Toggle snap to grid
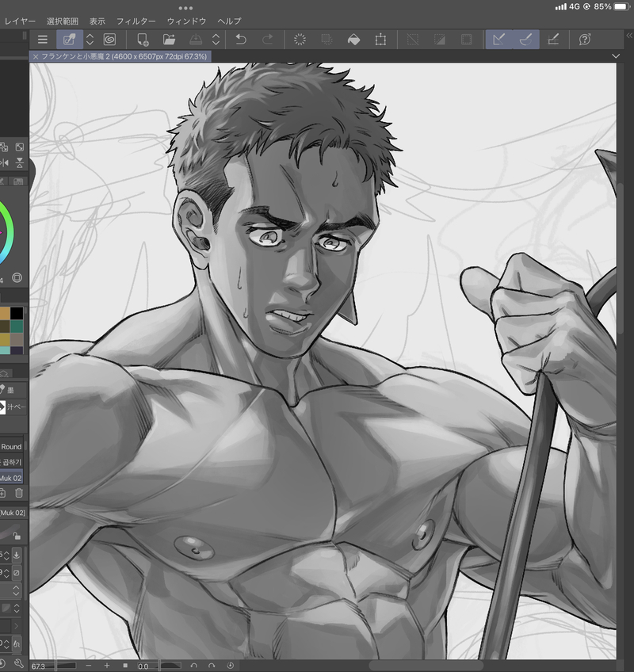The width and height of the screenshot is (634, 672). 553,40
